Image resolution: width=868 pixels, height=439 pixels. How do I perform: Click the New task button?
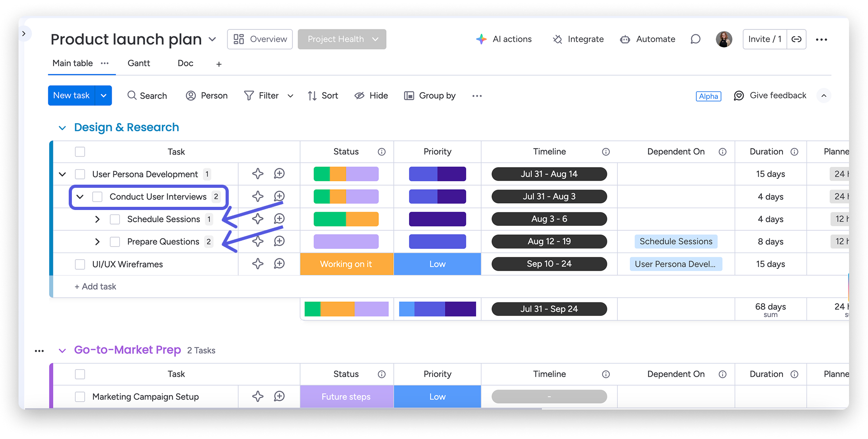pos(71,95)
